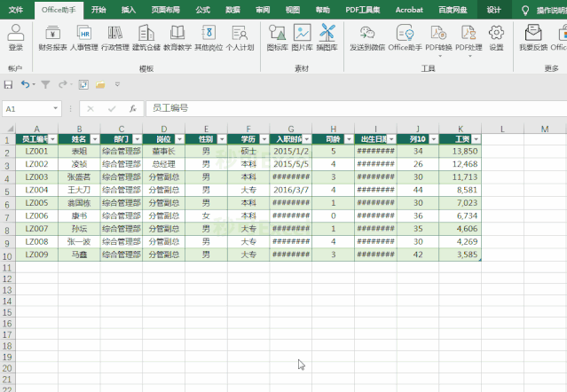Click the select-all corner button
Viewport: 567px width, 392px height.
[10, 129]
